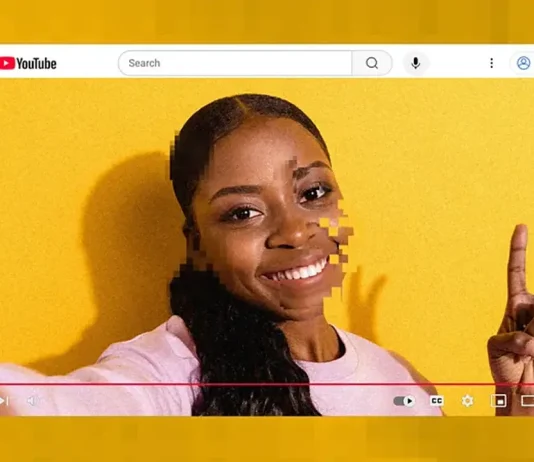The width and height of the screenshot is (534, 462).
Task: Toggle the autoplay switch
Action: coord(404,401)
